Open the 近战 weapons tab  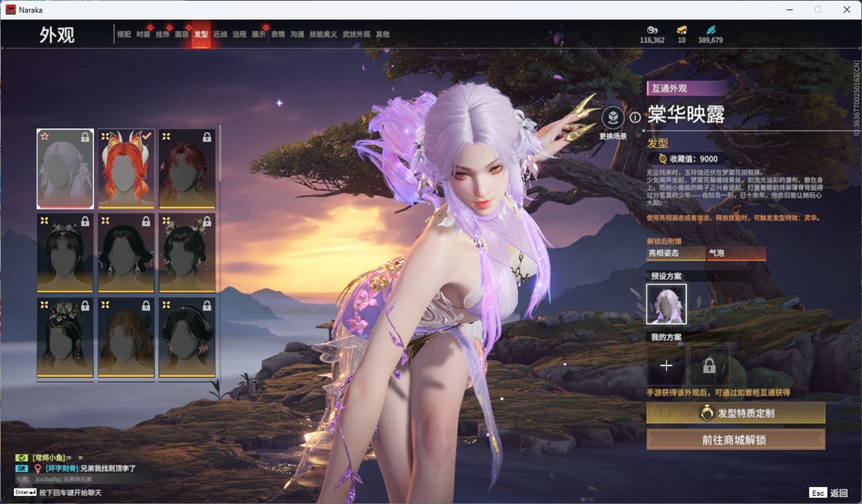click(x=220, y=34)
